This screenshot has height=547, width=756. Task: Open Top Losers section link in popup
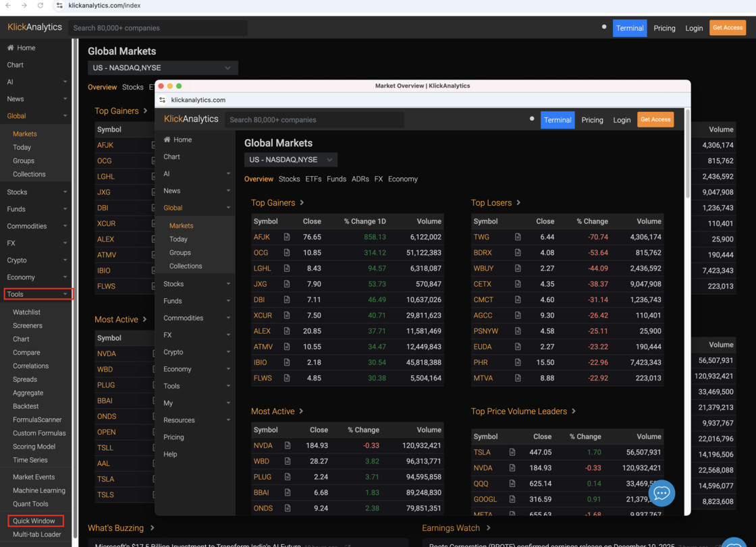tap(496, 202)
